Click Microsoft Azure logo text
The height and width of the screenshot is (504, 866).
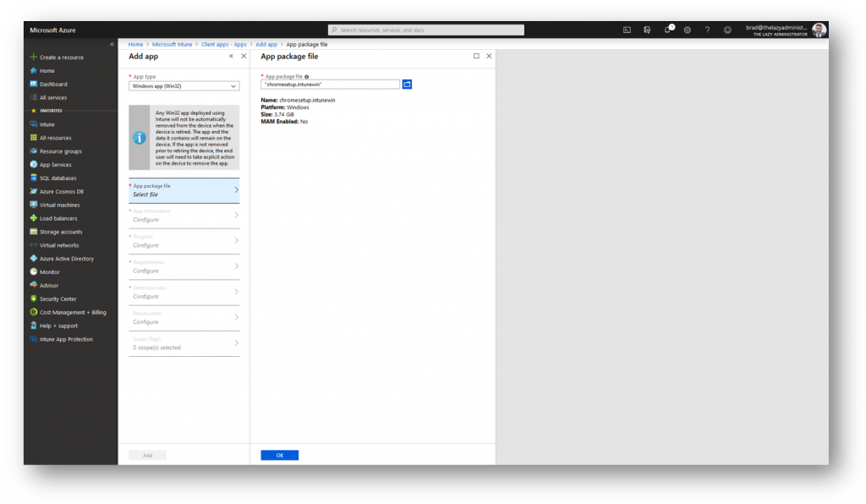(52, 30)
